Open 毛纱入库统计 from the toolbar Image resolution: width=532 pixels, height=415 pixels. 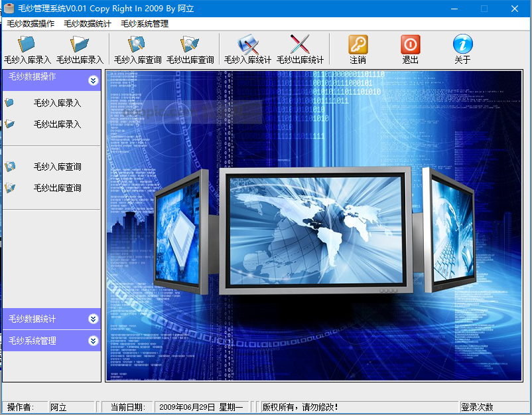247,50
